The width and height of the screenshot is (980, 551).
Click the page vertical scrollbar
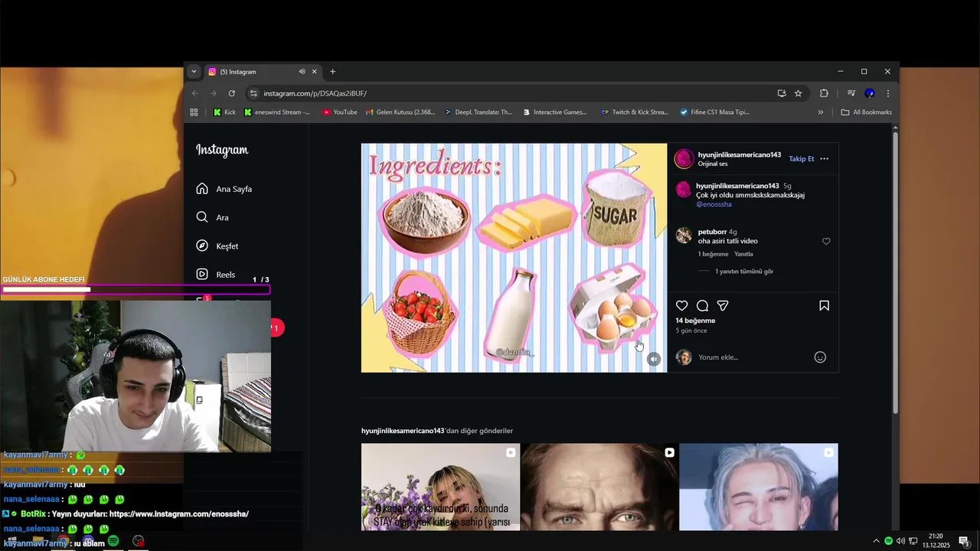coord(895,272)
